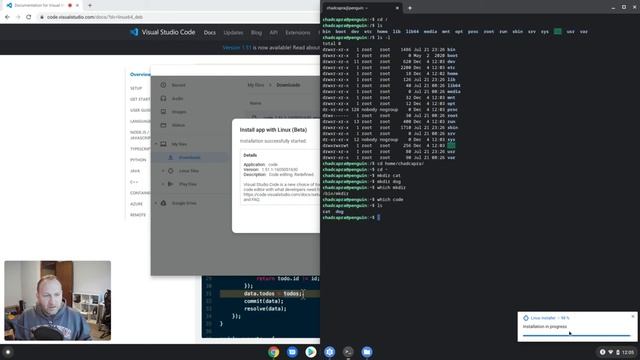Reload the Visual Studio Code docs page
This screenshot has height=360, width=640.
click(29, 17)
